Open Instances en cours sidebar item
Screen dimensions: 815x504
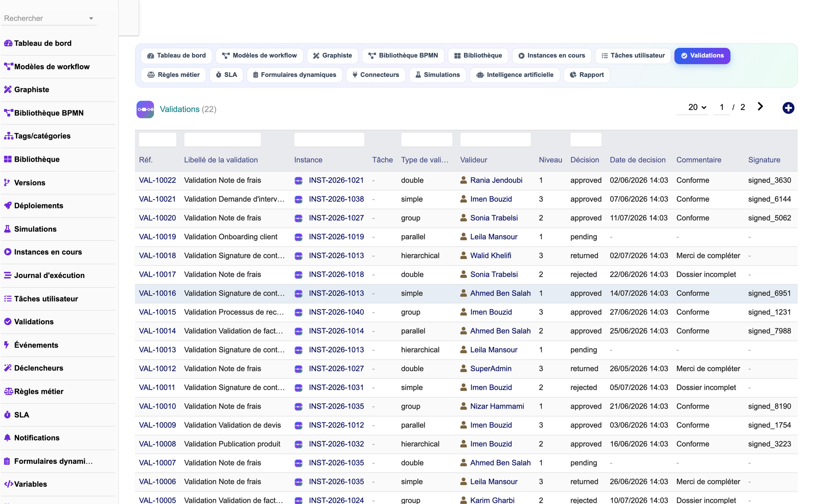click(x=43, y=252)
